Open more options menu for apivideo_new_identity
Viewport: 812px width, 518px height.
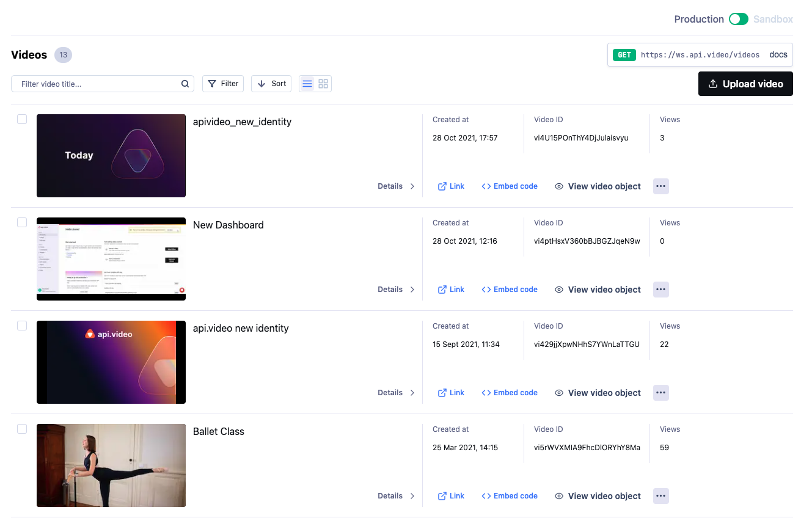click(661, 186)
